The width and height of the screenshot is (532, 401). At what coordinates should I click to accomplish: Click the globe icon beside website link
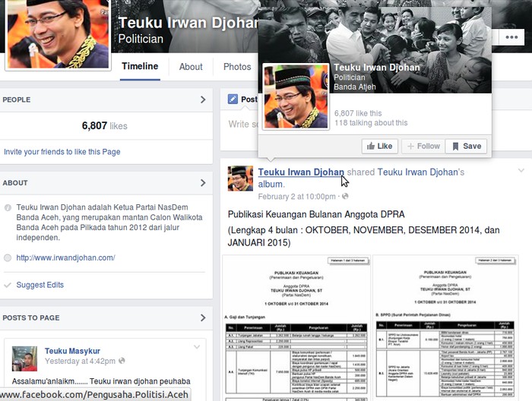(8, 258)
